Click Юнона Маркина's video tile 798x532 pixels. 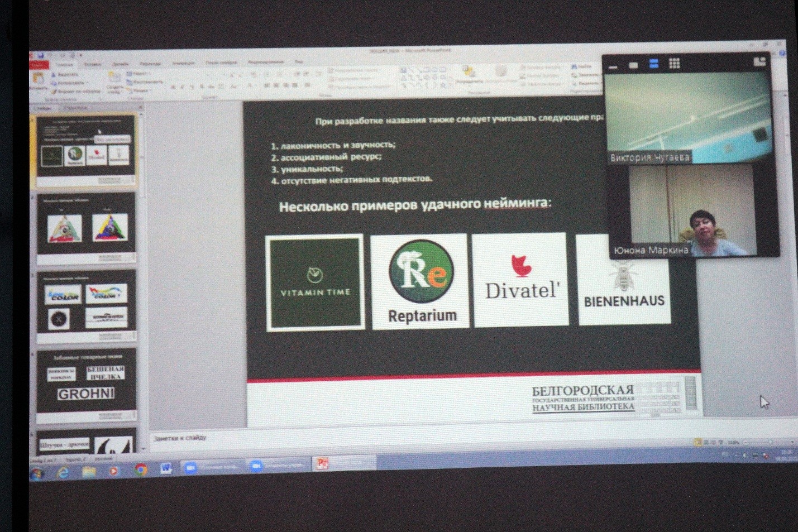(x=692, y=210)
